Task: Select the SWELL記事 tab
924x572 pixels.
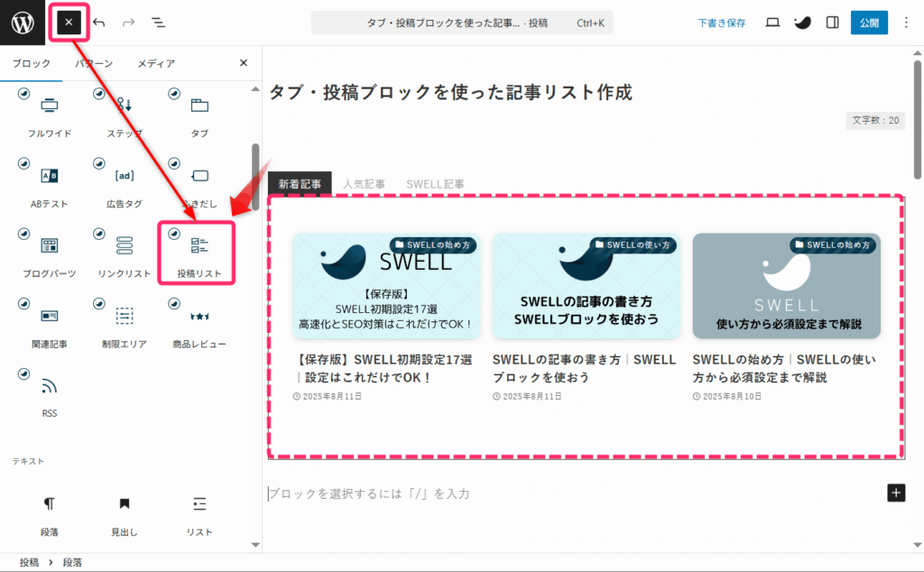Action: coord(435,184)
